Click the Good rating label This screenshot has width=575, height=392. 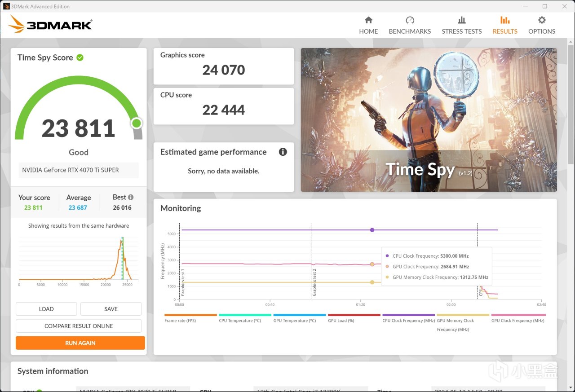tap(79, 152)
